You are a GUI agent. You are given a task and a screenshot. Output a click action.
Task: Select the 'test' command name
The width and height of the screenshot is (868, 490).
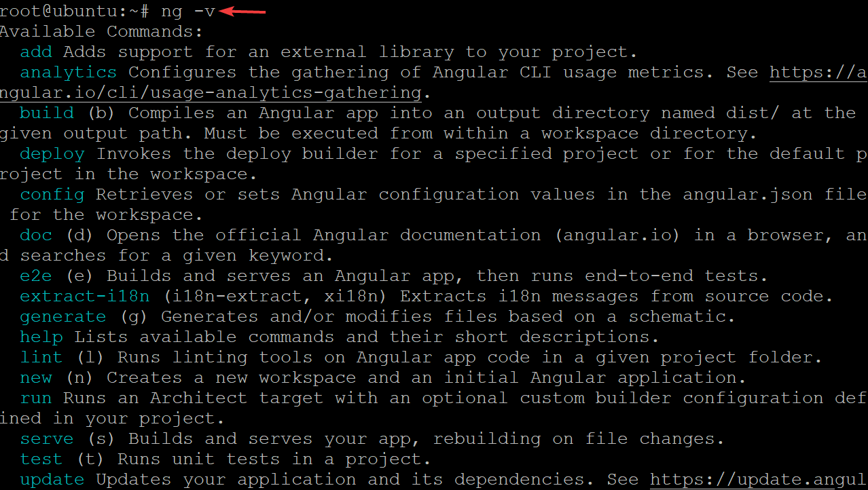(41, 459)
